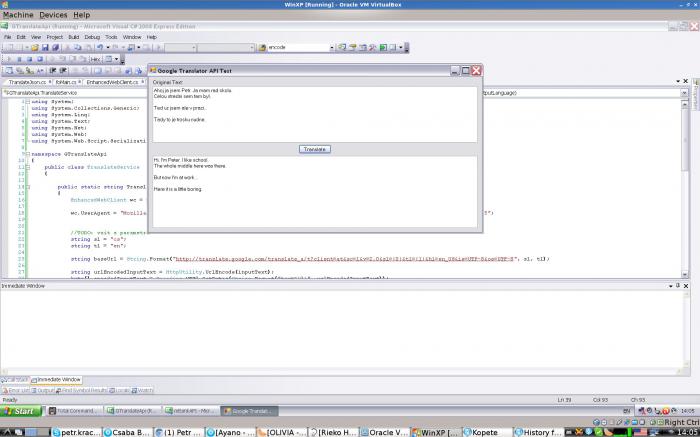The width and height of the screenshot is (700, 437).
Task: Expand the collapsed Properties side panel
Action: pyautogui.click(x=696, y=95)
